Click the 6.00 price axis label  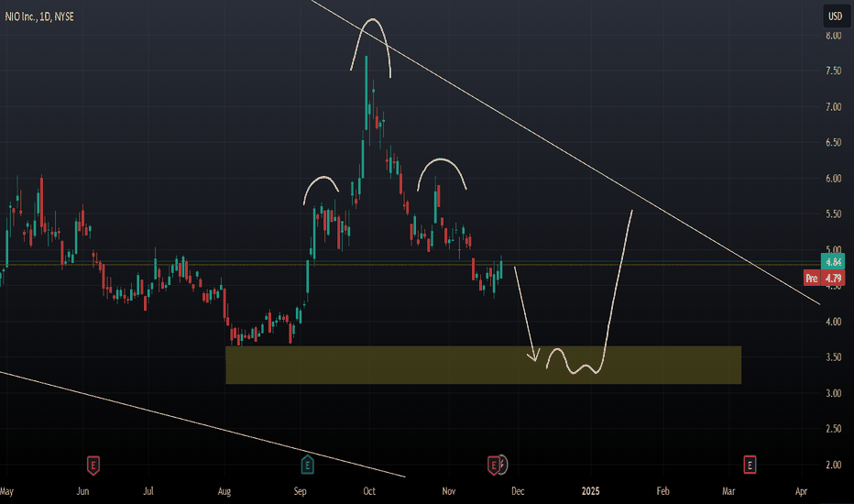pos(833,178)
